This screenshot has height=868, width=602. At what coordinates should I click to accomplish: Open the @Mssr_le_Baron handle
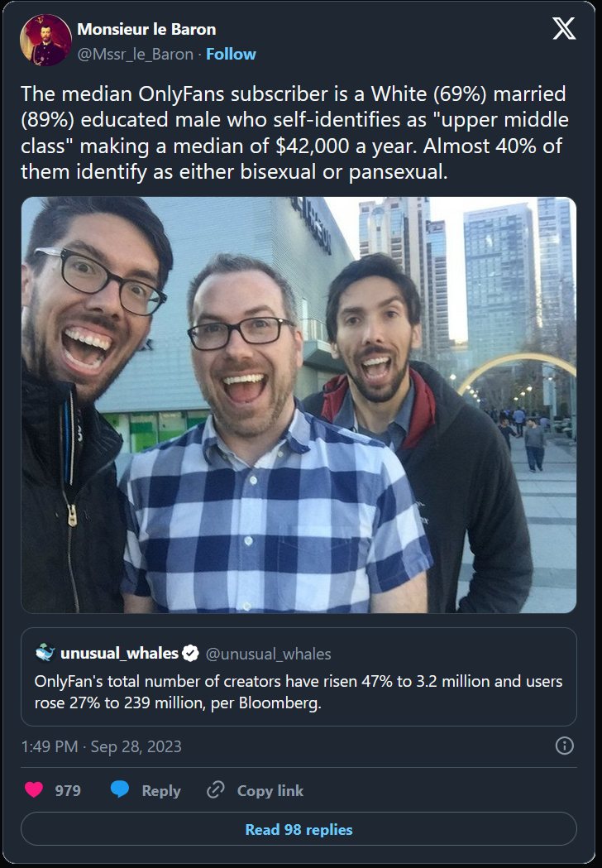(135, 55)
